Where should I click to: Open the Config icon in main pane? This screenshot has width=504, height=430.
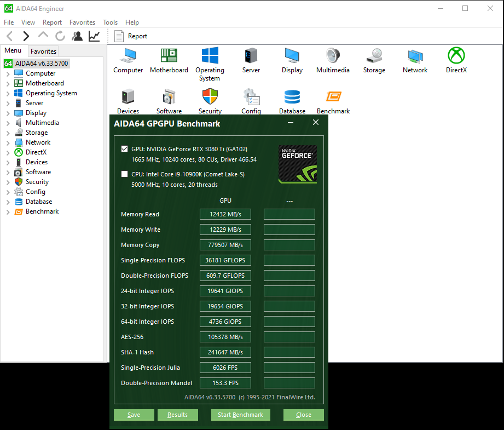[251, 96]
